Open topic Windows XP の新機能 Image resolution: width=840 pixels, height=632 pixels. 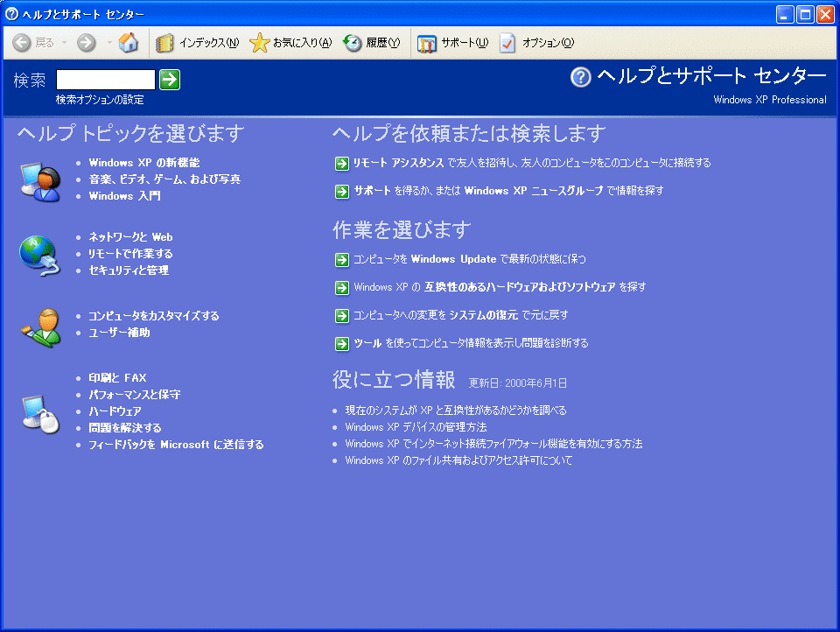pos(144,163)
